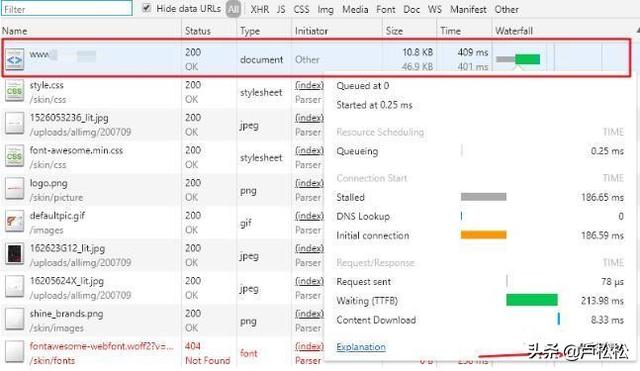Click the orange Initial connection bar
Viewport: 640px width, 371px height.
484,235
